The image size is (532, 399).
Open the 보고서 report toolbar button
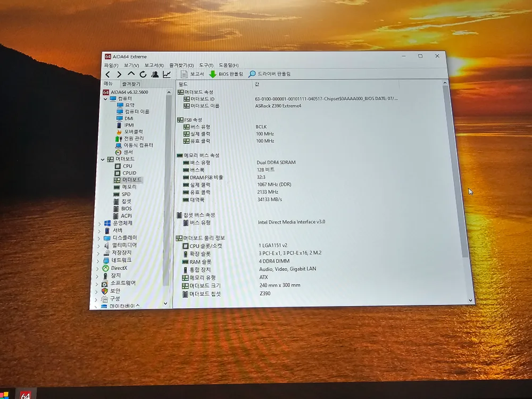pyautogui.click(x=192, y=74)
